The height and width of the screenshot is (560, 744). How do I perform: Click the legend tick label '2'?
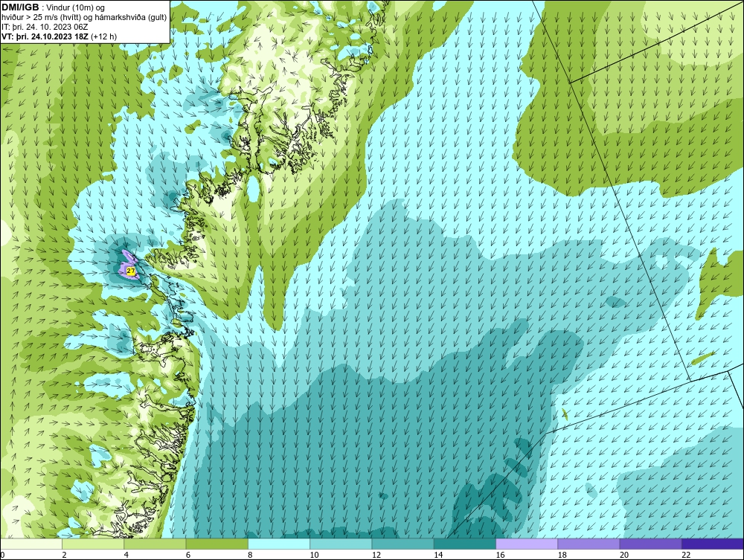[x=65, y=556]
